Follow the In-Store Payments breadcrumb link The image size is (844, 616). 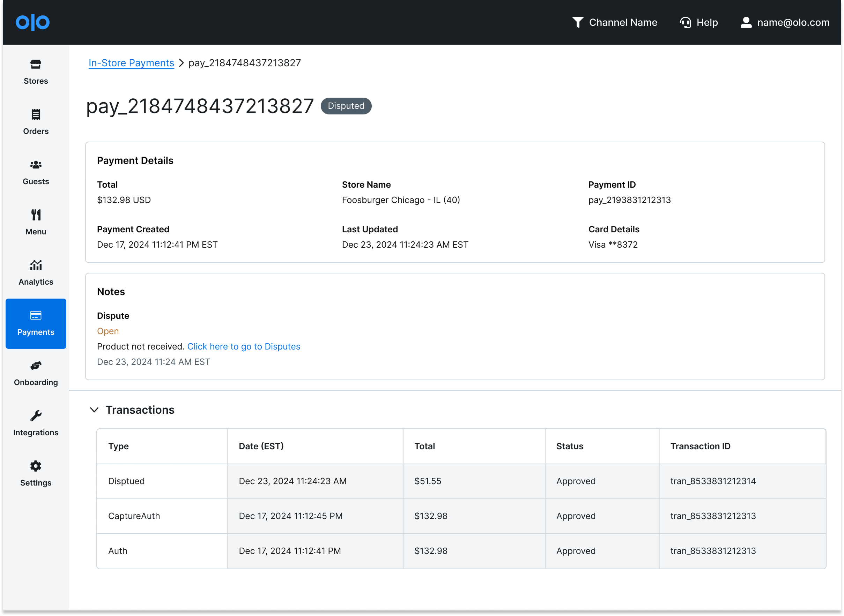pos(131,63)
